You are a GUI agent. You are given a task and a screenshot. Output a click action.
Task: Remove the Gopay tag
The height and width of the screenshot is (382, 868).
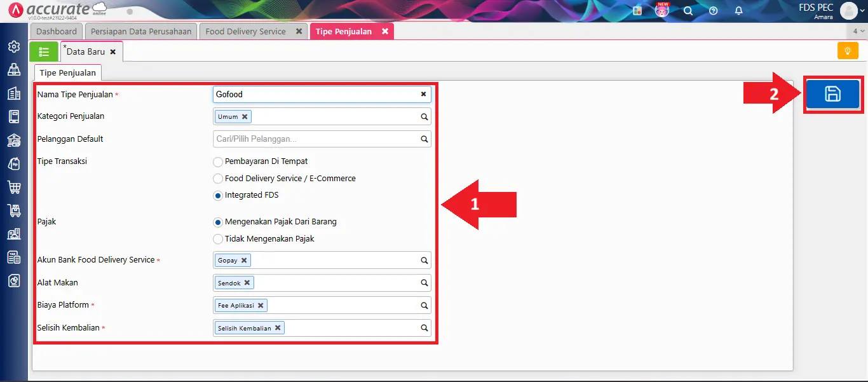pos(243,261)
